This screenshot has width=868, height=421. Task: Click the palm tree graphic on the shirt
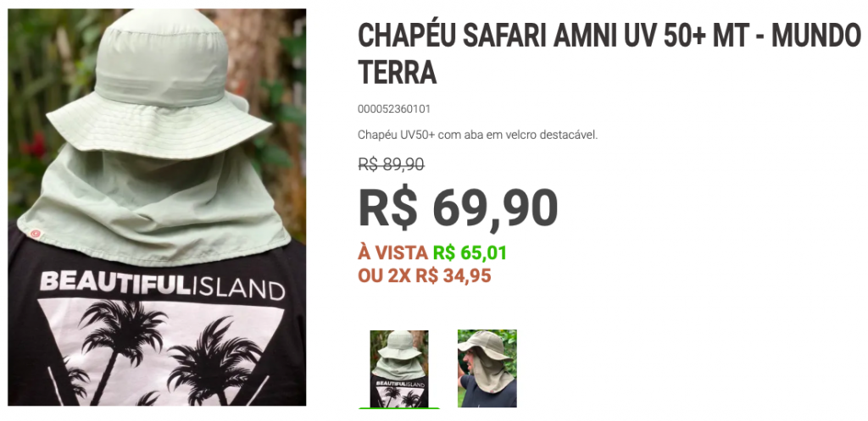[x=123, y=344]
